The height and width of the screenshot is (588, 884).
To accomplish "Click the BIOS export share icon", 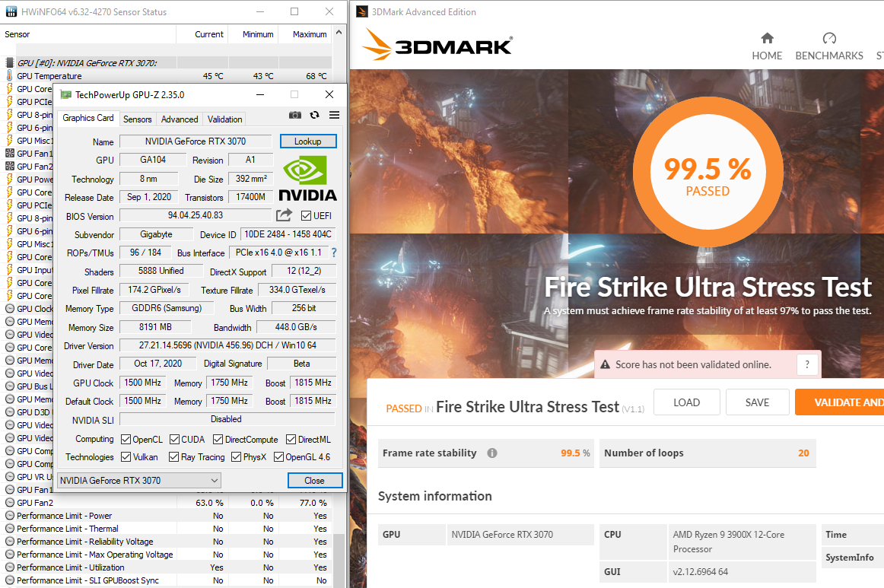I will pyautogui.click(x=285, y=215).
